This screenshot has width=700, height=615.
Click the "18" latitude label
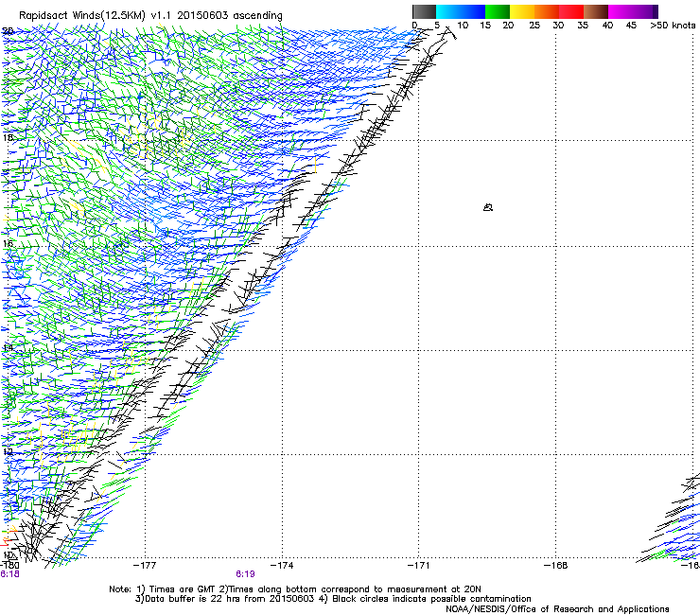pos(8,137)
